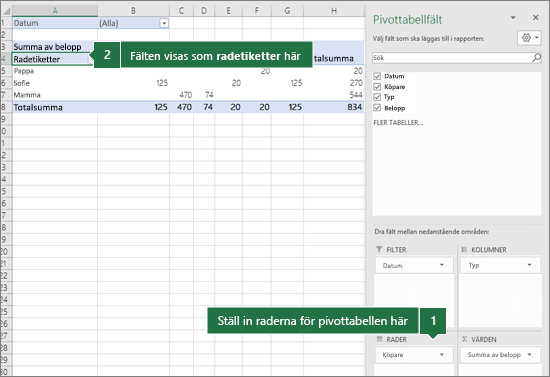Click the KOLUMNER area header
The height and width of the screenshot is (377, 550).
tap(489, 250)
